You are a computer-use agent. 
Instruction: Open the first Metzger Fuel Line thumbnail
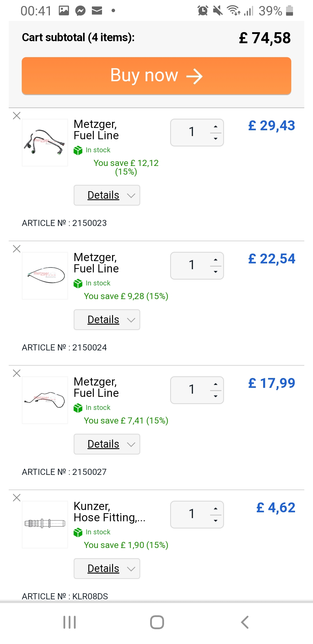tap(45, 142)
